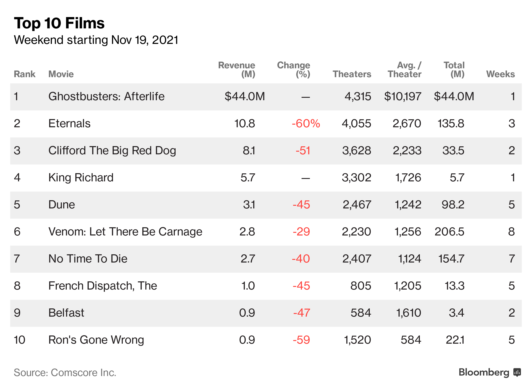Click the No Time To Die title
532x392 pixels.
click(88, 259)
